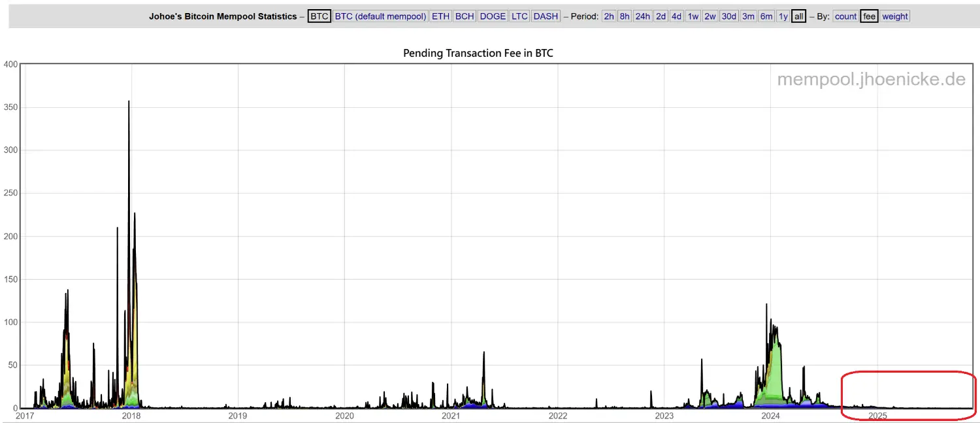
Task: Choose the 1w time period
Action: (693, 16)
